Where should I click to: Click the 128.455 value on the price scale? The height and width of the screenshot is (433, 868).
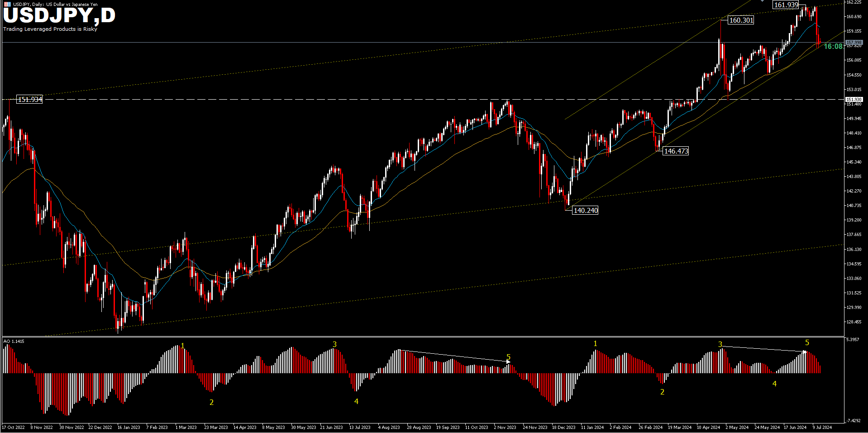(x=854, y=322)
